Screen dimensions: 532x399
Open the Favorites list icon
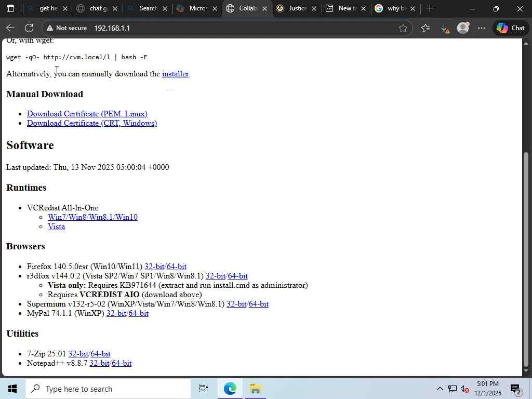point(425,28)
